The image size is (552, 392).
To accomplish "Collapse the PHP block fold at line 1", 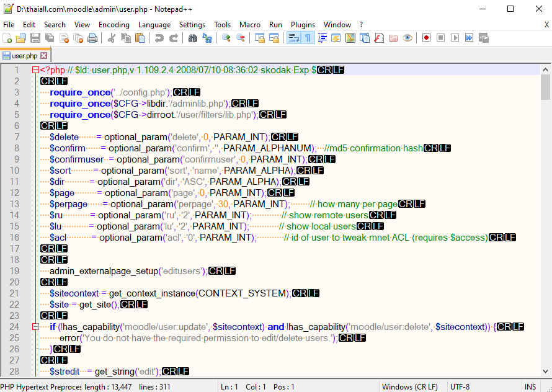I will 35,70.
